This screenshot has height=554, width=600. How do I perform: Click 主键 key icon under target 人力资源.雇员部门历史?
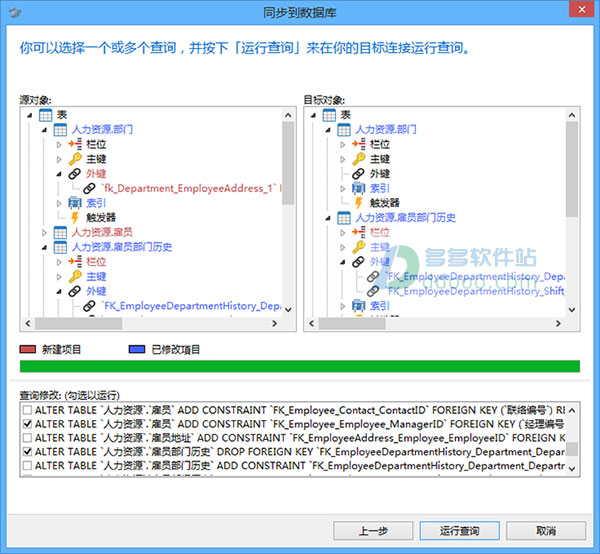click(359, 247)
